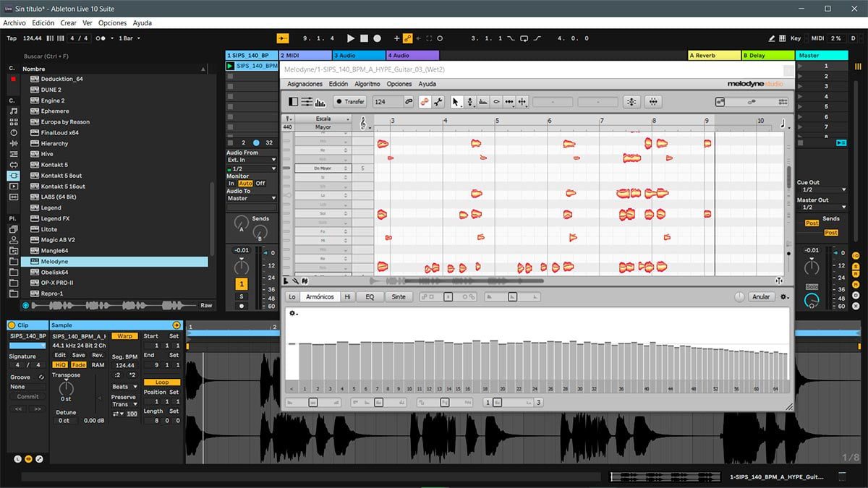Open the Crear menu in Ableton
This screenshot has width=868, height=488.
click(x=69, y=23)
